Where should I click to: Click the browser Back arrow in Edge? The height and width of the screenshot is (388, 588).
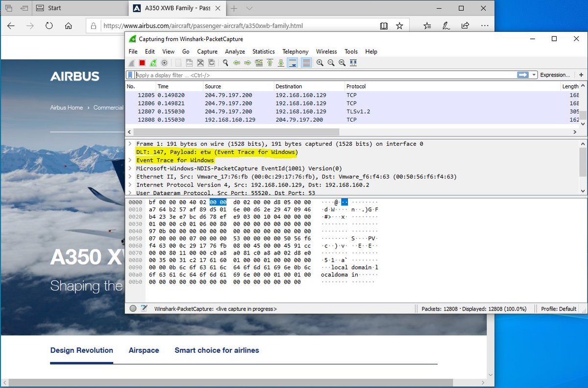[x=11, y=26]
